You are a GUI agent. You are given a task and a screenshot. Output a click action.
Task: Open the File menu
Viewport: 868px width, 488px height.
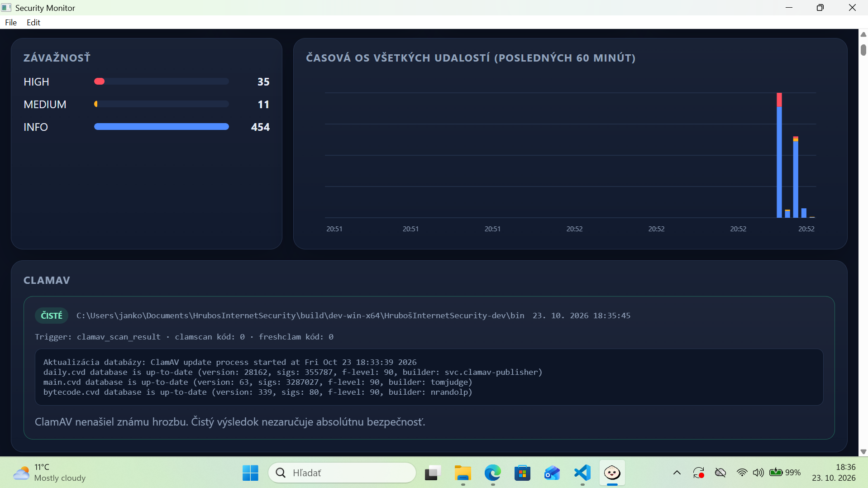pos(11,22)
